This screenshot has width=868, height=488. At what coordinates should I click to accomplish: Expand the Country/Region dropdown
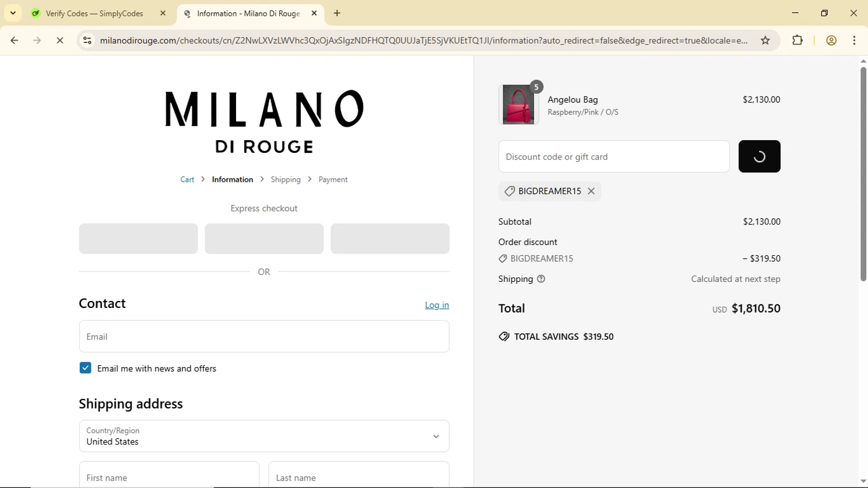[264, 436]
